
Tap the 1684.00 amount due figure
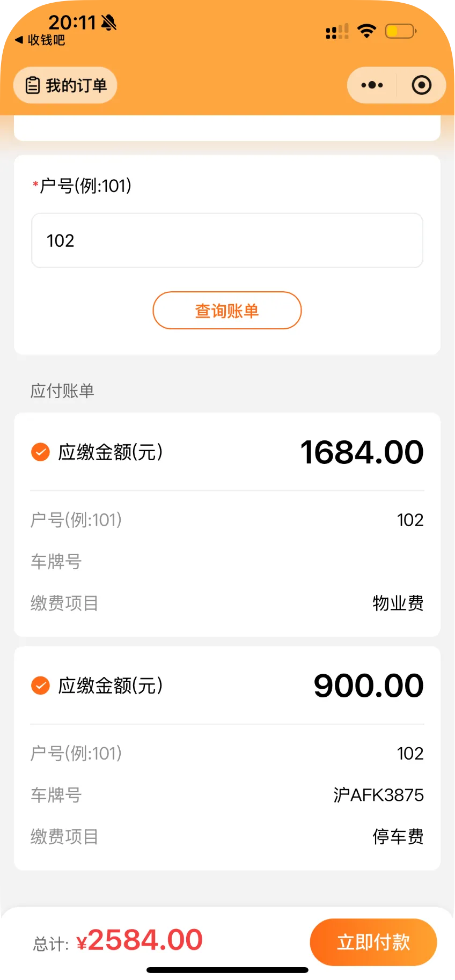(x=362, y=452)
